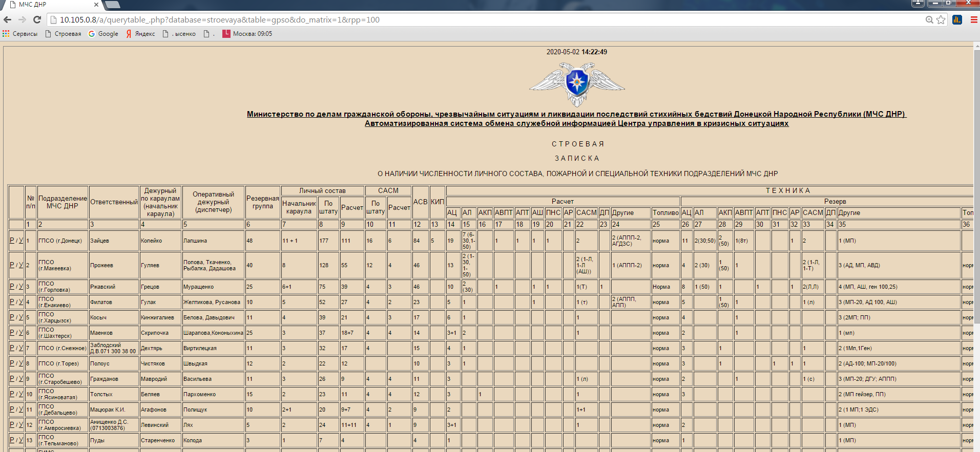
Task: Select the 'Пархоменко' cell
Action: 214,394
